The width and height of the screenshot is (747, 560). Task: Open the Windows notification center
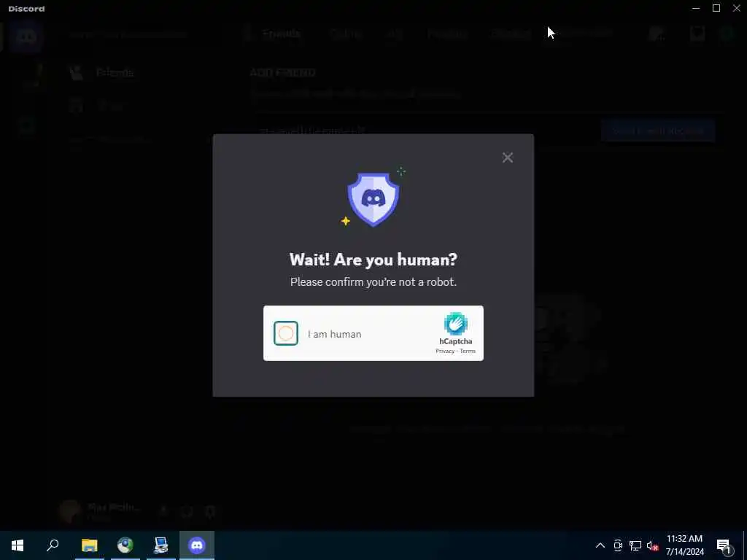pyautogui.click(x=724, y=545)
